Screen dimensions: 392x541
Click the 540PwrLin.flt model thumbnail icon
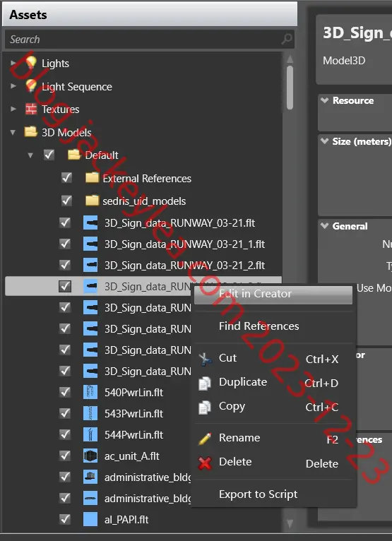90,392
